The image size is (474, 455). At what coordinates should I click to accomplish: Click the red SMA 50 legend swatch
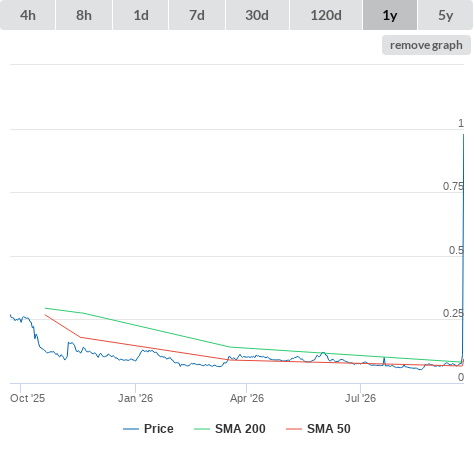pos(294,429)
